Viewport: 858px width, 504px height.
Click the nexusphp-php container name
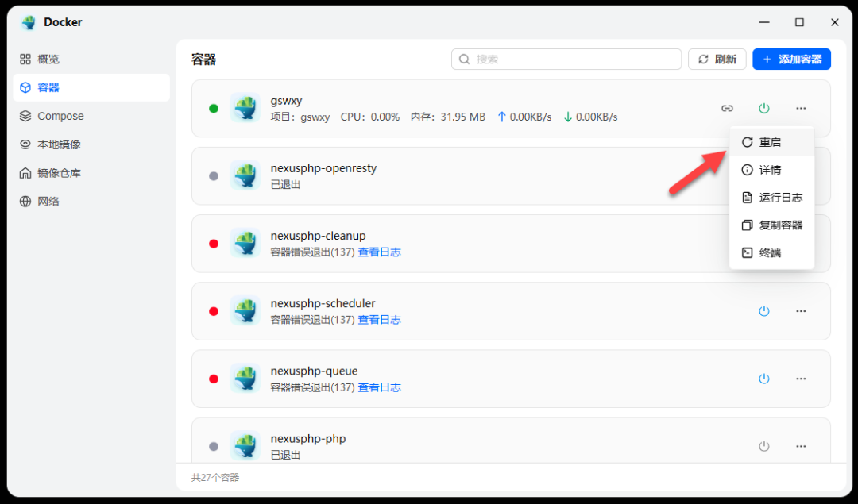coord(308,439)
